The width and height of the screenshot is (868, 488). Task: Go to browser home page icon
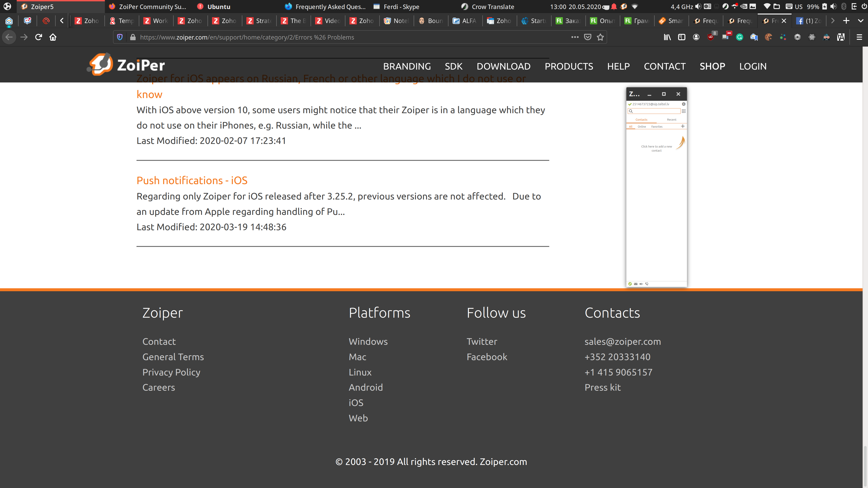pyautogui.click(x=53, y=37)
